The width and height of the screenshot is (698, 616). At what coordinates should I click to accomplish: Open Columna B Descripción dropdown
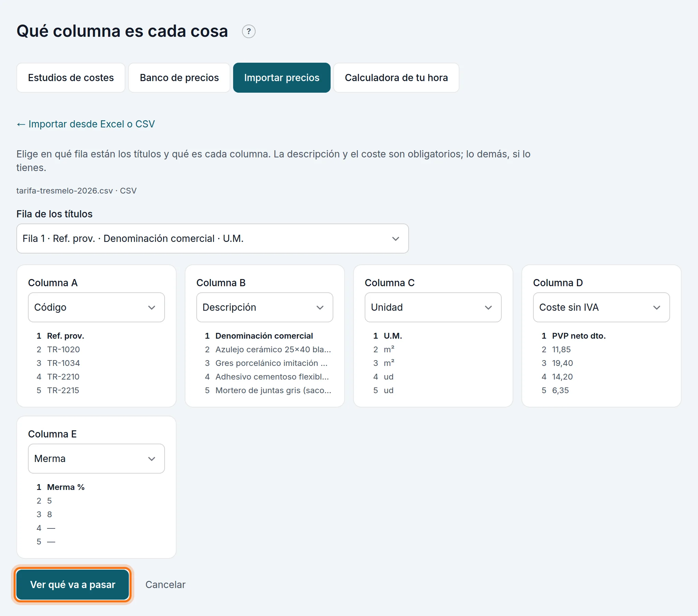[x=265, y=307]
